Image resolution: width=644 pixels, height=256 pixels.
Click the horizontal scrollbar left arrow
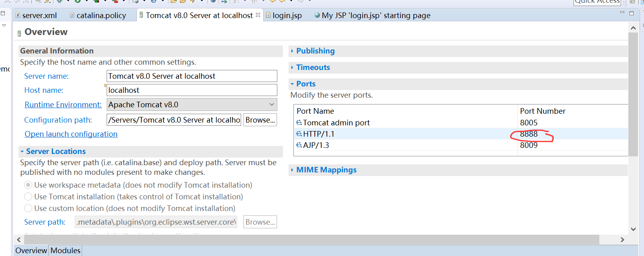[19, 240]
